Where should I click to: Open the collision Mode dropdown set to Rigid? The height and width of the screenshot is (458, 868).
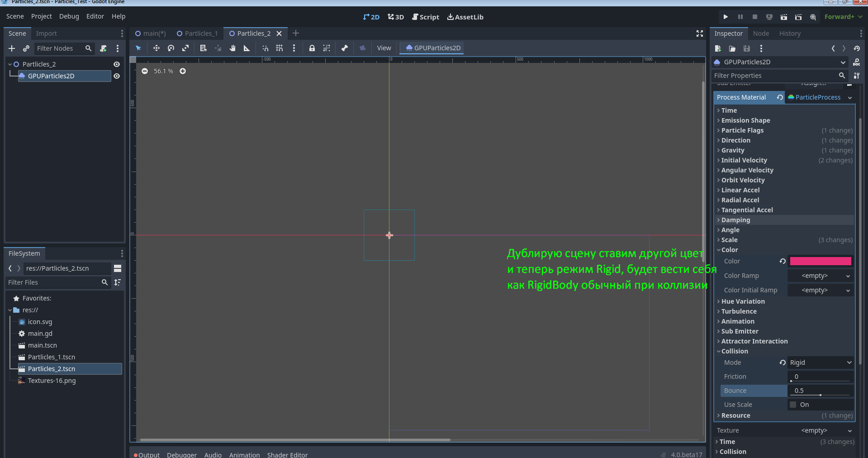coord(821,363)
